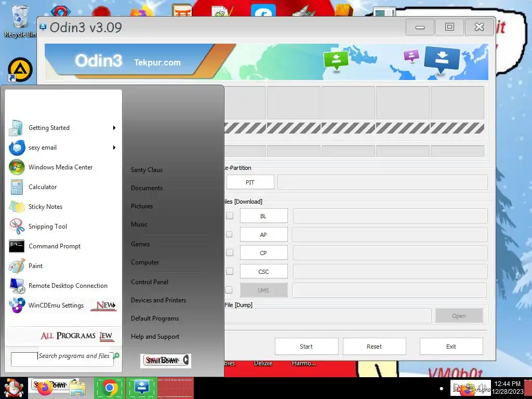The height and width of the screenshot is (399, 532).
Task: Expand WinCDEmu Settings submenu arrow
Action: coord(114,305)
